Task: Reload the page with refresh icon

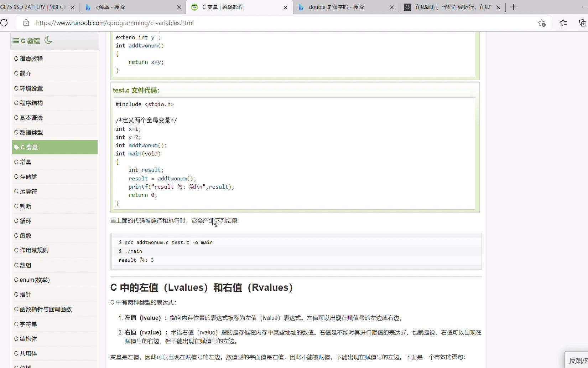Action: (x=4, y=23)
